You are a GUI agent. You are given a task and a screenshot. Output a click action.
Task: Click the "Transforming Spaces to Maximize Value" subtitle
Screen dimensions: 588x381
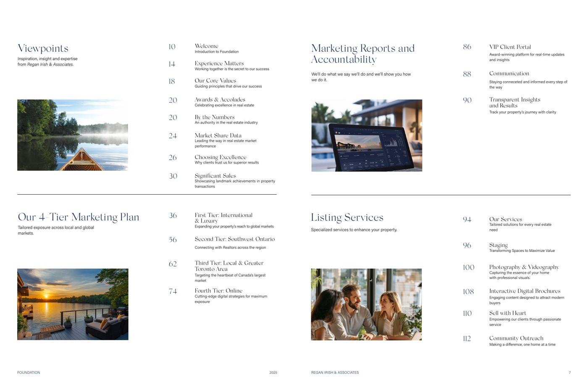click(x=522, y=251)
